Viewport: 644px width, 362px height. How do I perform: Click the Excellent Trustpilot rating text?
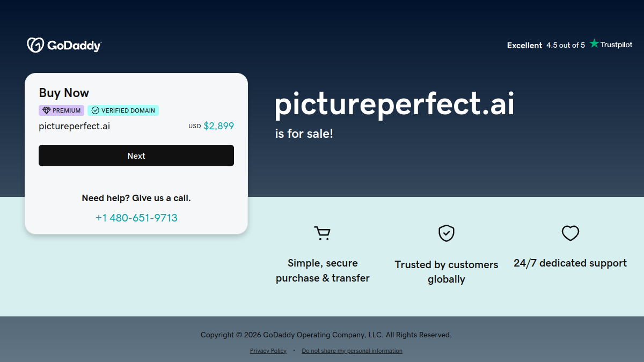(x=524, y=46)
